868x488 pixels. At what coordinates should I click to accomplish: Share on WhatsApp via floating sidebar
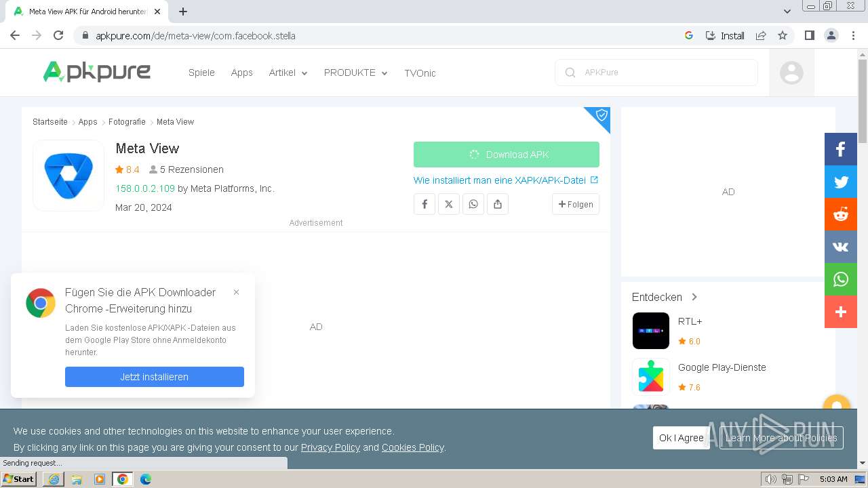[x=841, y=279]
